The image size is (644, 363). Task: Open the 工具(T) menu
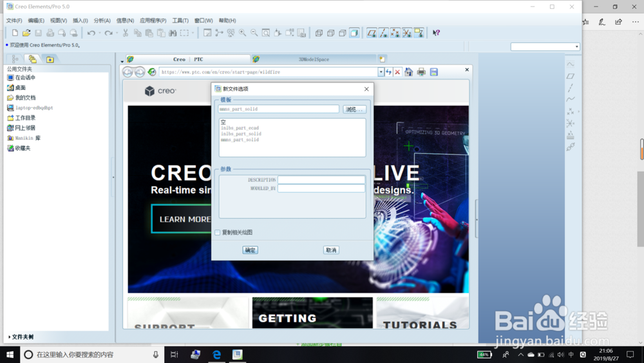[180, 21]
